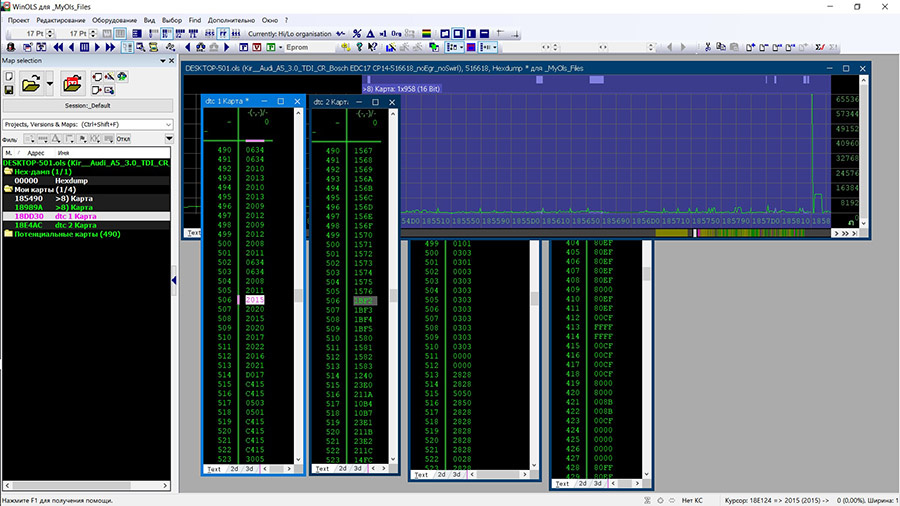Expand the filter row options arrow
Viewport: 900px width, 506px height.
pos(169,138)
